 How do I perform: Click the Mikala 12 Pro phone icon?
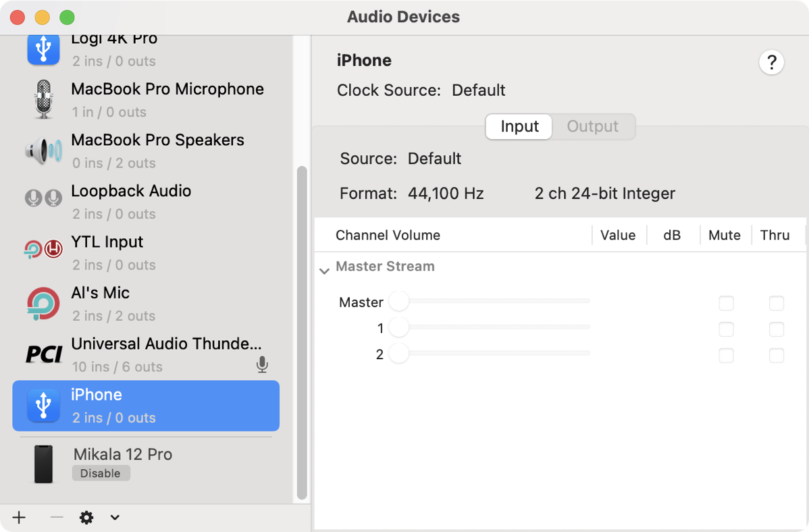click(x=44, y=464)
